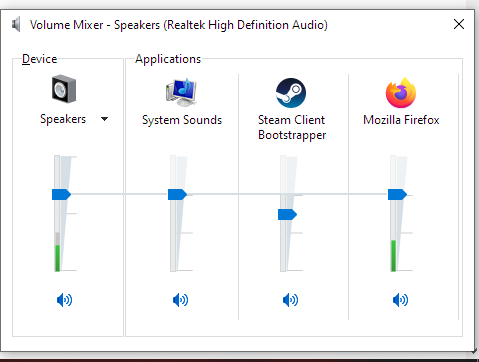Click the Steam Client Bootstrapper slider handle
This screenshot has height=362, width=479.
287,214
